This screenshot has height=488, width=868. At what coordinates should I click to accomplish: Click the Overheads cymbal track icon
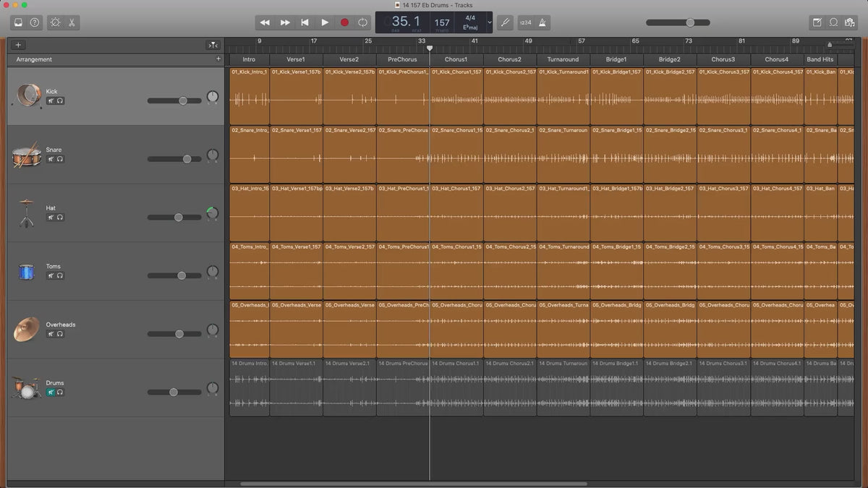click(x=26, y=330)
